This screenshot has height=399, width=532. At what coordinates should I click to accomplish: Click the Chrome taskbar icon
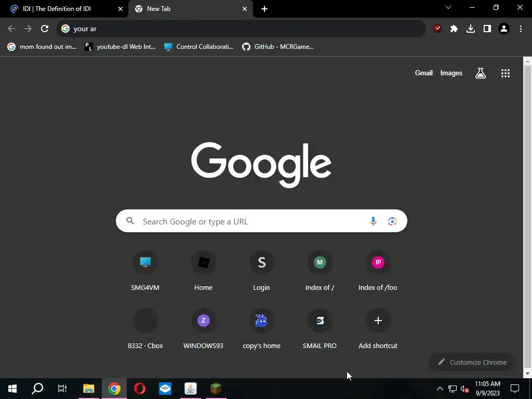pos(114,389)
